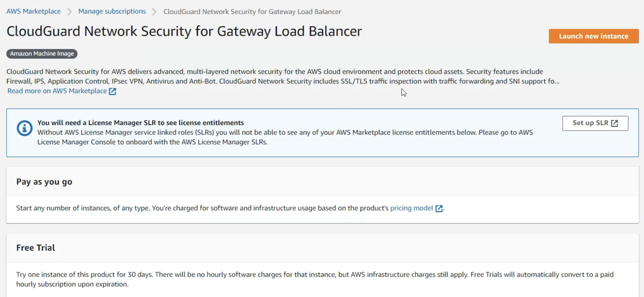Click external-link icon after pricing model
This screenshot has height=297, width=644.
[x=439, y=208]
